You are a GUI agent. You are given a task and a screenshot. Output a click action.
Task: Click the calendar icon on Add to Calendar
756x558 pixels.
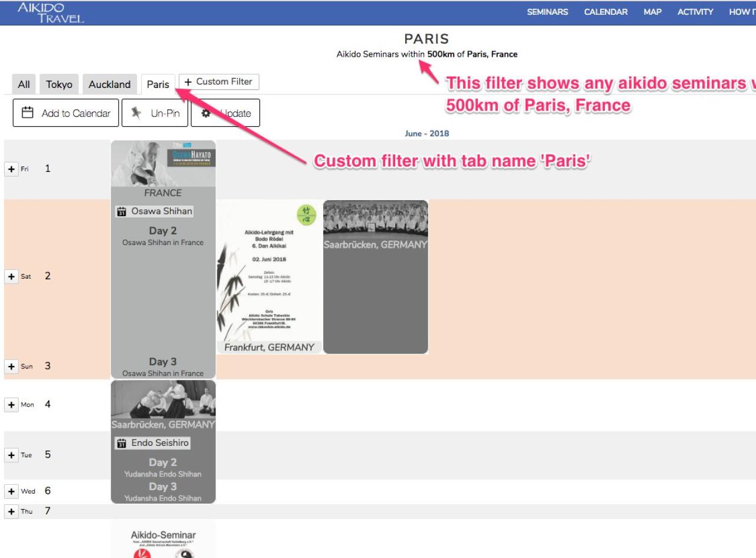click(27, 113)
